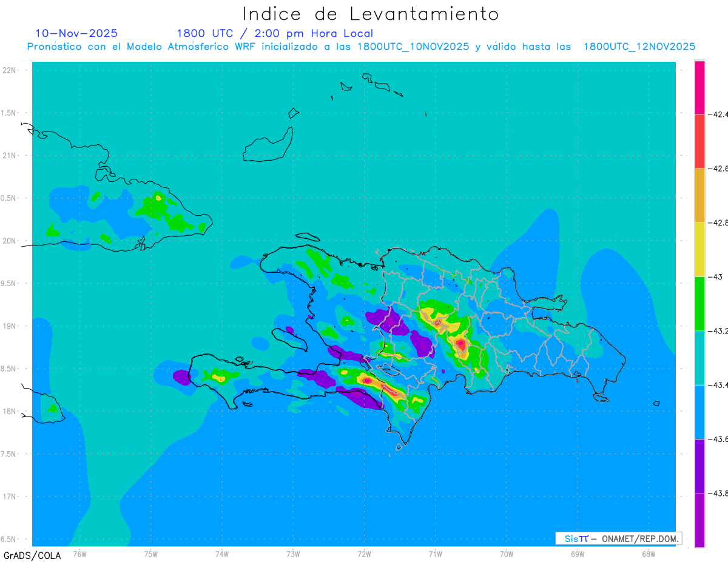Image resolution: width=728 pixels, height=562 pixels.
Task: Click the "ONAMET/REP.DOM." credit box
Action: tap(619, 538)
